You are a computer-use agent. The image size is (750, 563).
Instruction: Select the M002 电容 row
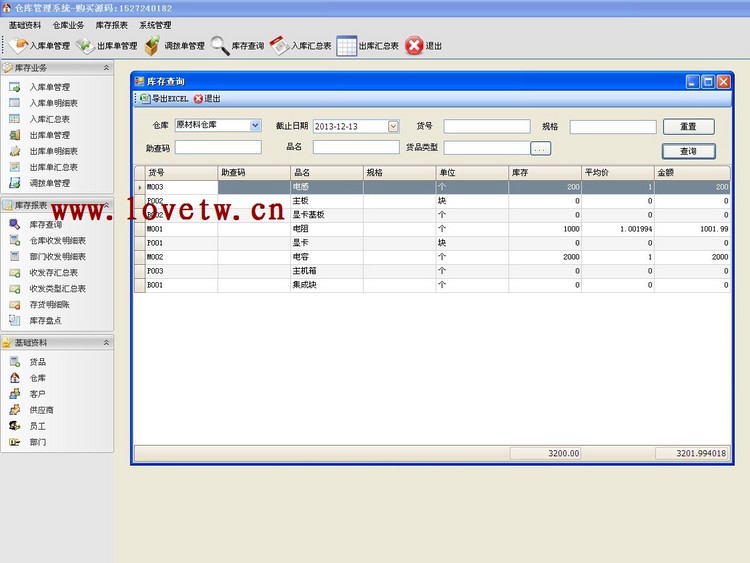[x=432, y=257]
